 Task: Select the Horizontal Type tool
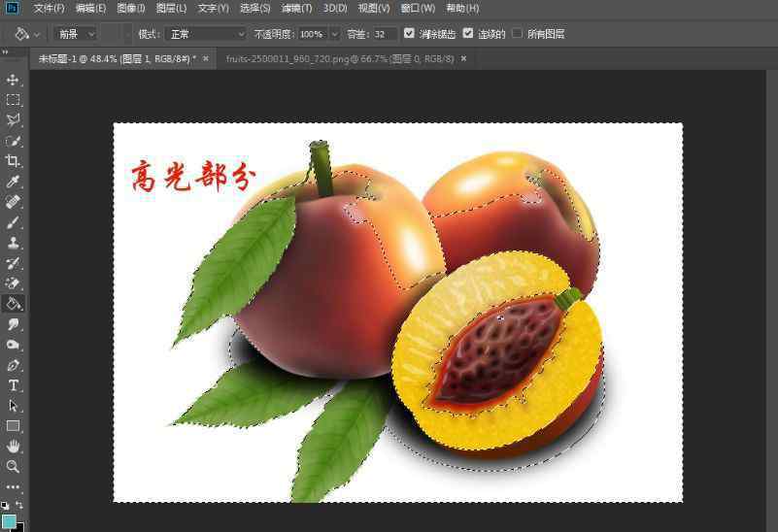(13, 385)
